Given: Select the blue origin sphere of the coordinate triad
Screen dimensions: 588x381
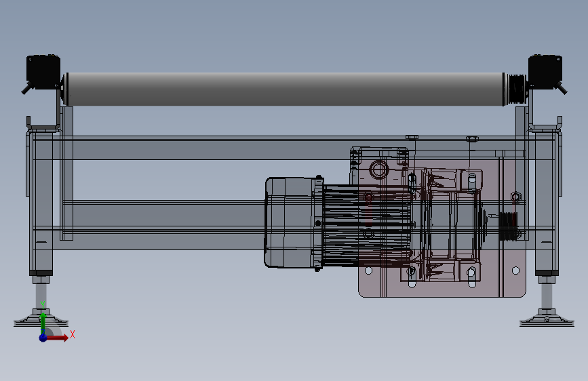Looking at the screenshot, I should (x=43, y=338).
